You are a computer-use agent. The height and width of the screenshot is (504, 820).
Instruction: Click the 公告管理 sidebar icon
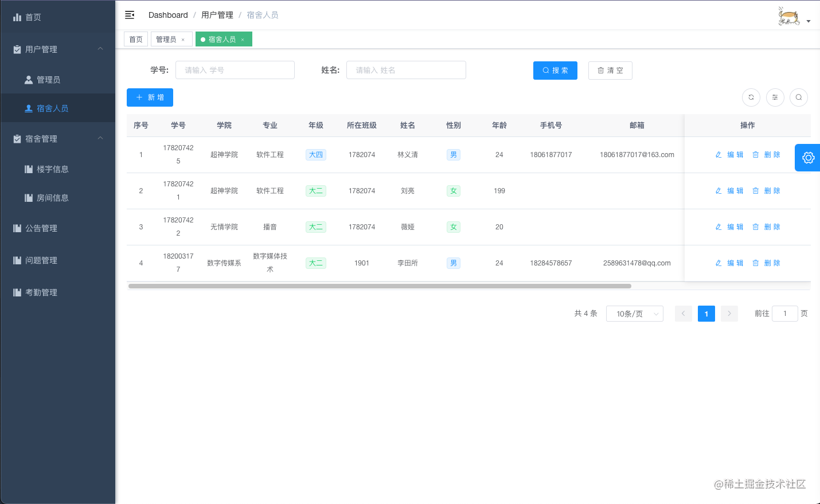click(x=17, y=228)
